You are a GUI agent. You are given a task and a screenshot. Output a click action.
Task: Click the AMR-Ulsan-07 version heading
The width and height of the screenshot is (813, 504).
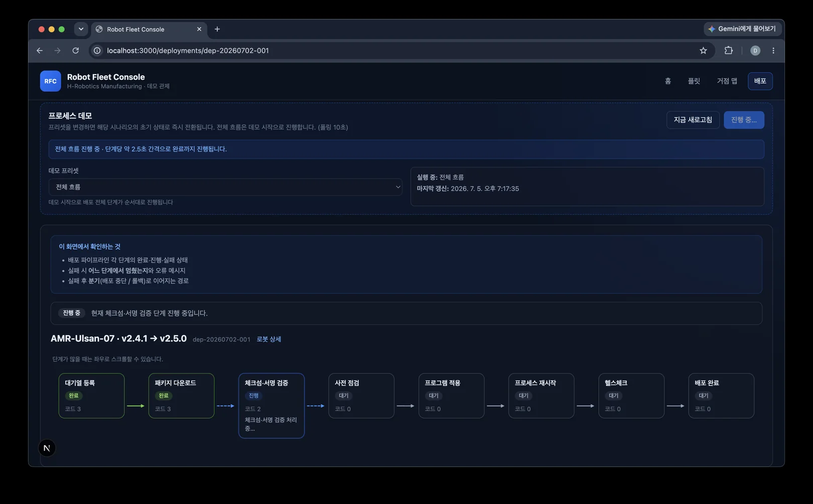click(118, 339)
